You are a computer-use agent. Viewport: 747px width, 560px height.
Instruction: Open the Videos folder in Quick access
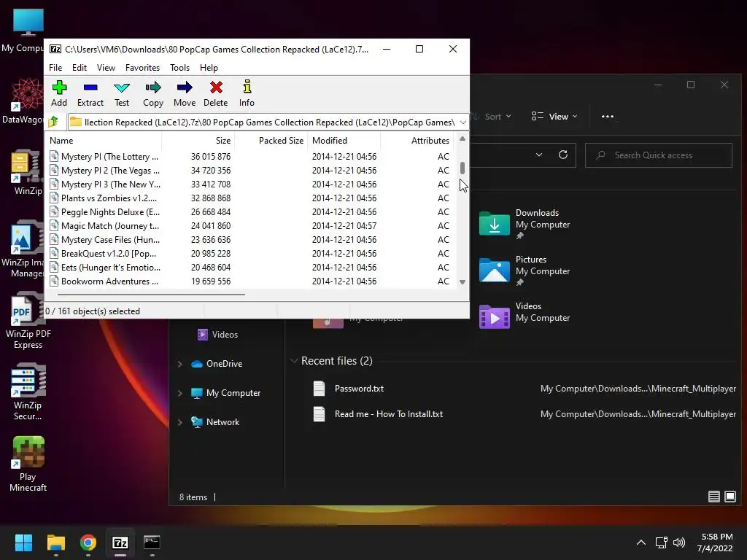tap(525, 317)
